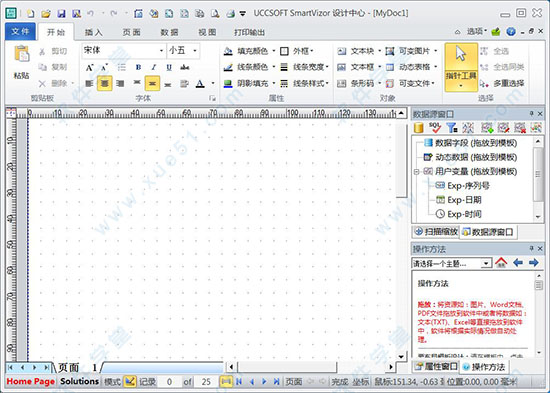Click the filter icon in data source panel

click(x=452, y=128)
